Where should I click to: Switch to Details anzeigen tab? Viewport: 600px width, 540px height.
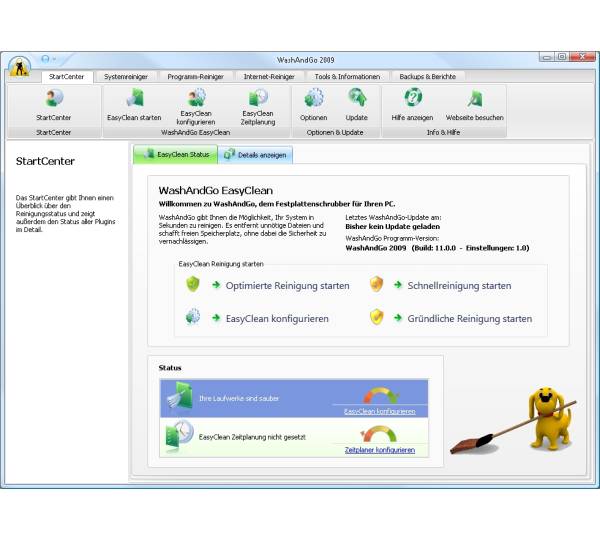[256, 155]
